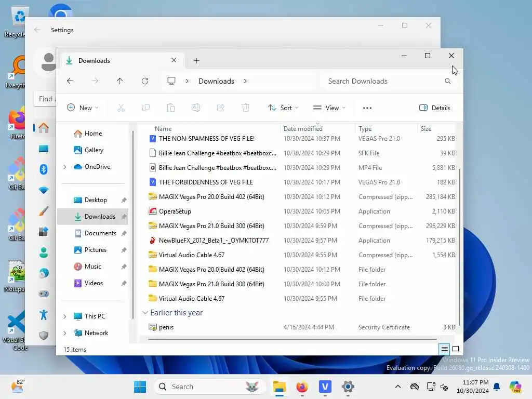
Task: Open Firefox from the taskbar
Action: [302, 387]
